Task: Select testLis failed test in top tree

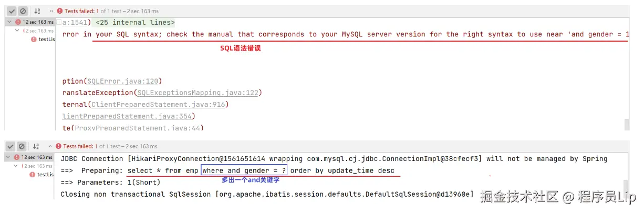Action: click(x=46, y=39)
